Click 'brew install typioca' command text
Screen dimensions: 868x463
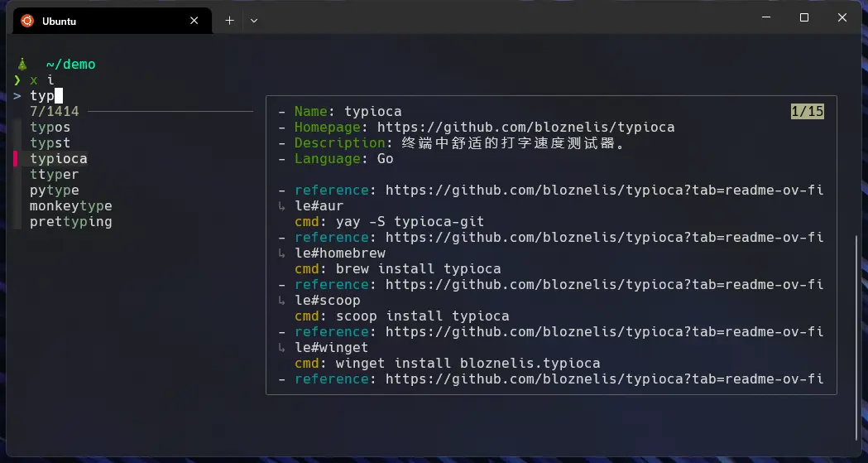(418, 268)
